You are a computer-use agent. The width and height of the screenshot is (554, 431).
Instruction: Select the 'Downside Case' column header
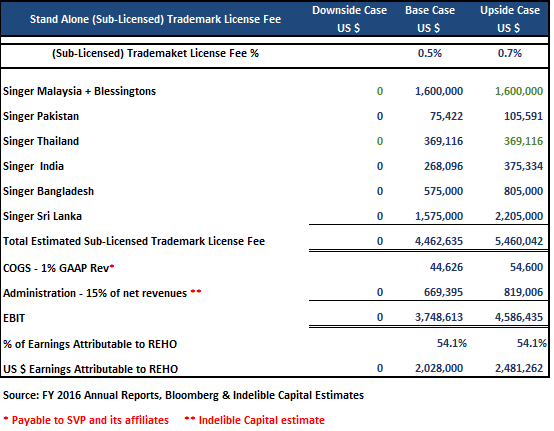click(x=349, y=11)
